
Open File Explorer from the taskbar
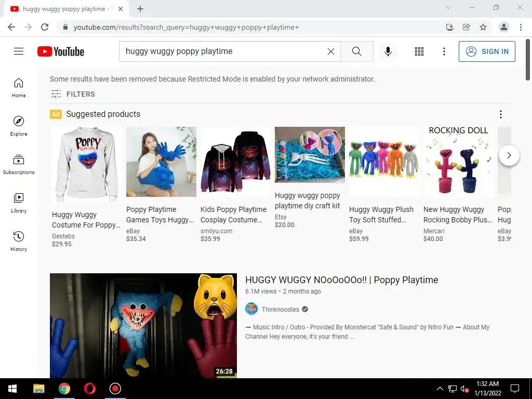click(x=38, y=389)
